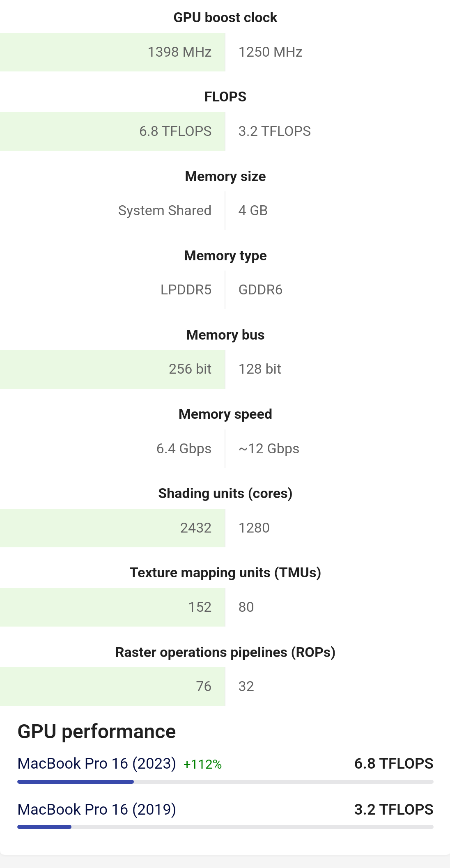Click the ~12 Gbps memory speed value
This screenshot has width=450, height=868.
click(x=269, y=449)
